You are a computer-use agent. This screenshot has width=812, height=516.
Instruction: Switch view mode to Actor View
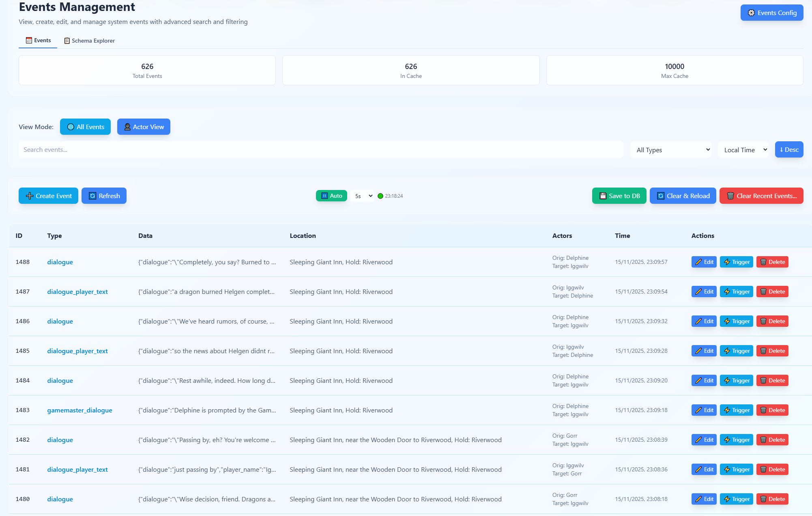pos(144,127)
